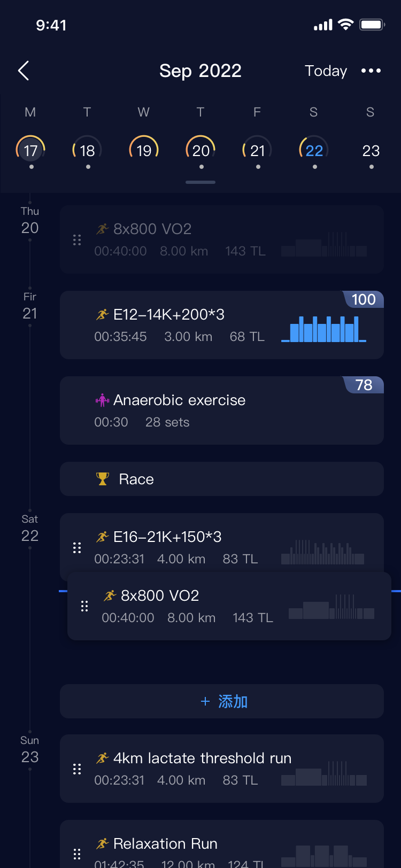The height and width of the screenshot is (868, 401).
Task: Expand the calendar via the handle bar
Action: [x=200, y=182]
